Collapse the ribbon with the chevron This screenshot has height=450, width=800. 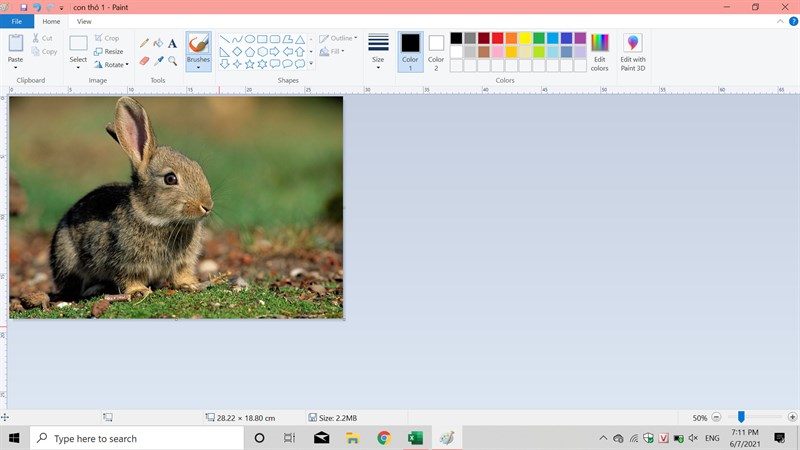pyautogui.click(x=780, y=21)
